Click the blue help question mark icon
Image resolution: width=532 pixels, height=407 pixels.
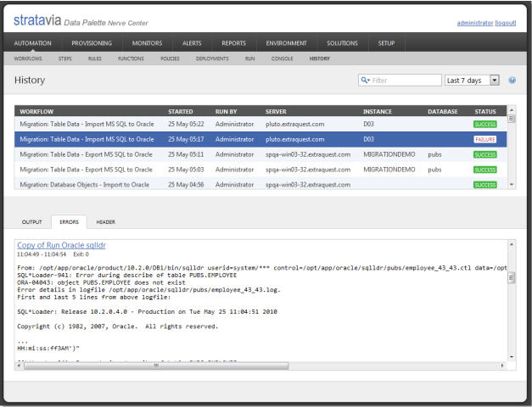tap(512, 81)
